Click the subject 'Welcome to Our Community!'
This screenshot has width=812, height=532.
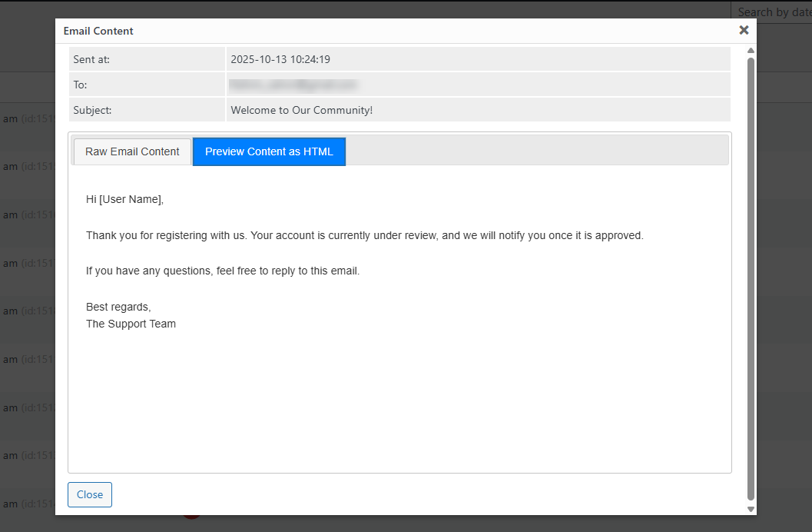[301, 110]
